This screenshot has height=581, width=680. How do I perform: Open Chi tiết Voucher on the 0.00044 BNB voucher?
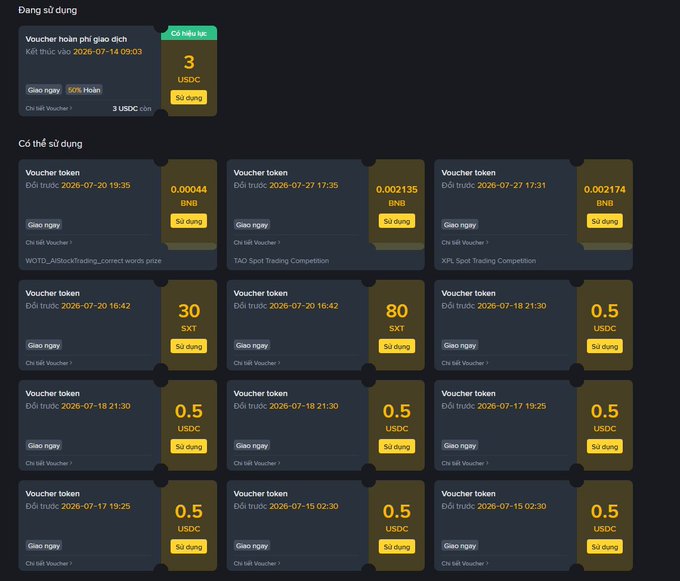point(49,242)
